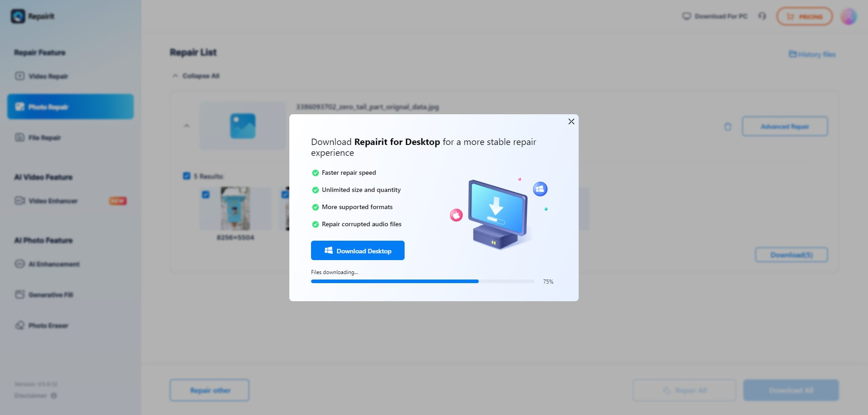Click the Advanced Repair button
The width and height of the screenshot is (868, 415).
tap(785, 126)
